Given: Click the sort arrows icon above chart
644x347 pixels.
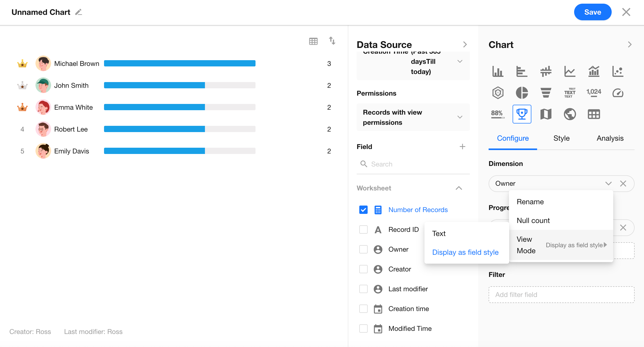Looking at the screenshot, I should coord(332,41).
